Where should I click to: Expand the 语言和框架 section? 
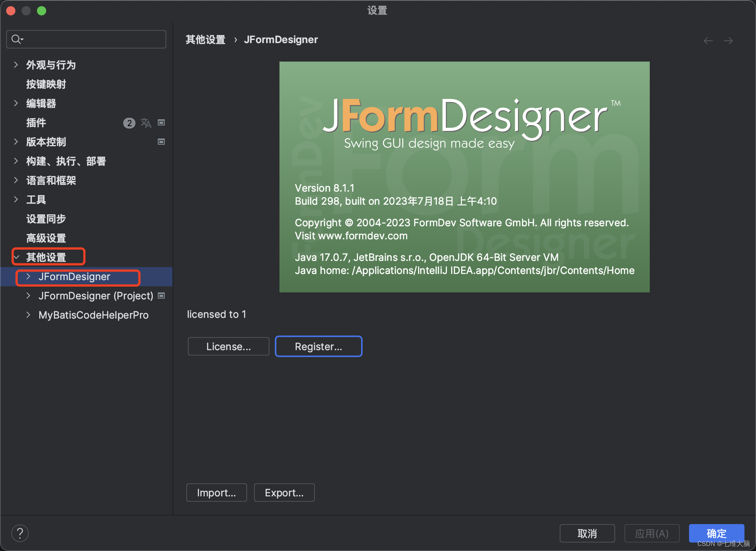point(16,180)
